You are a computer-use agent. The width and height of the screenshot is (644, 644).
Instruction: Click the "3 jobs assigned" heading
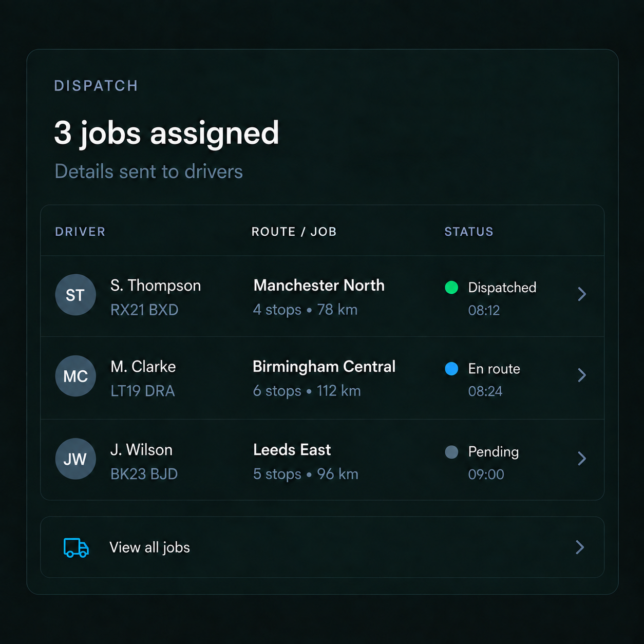(x=166, y=134)
